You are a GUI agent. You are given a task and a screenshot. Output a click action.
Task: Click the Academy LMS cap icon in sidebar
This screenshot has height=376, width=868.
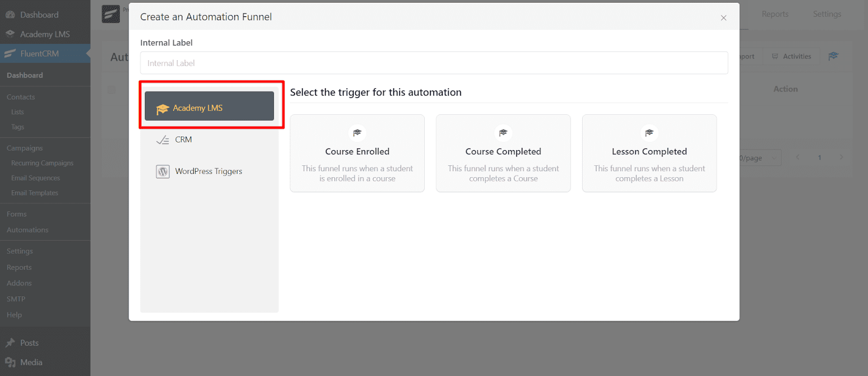[x=10, y=34]
